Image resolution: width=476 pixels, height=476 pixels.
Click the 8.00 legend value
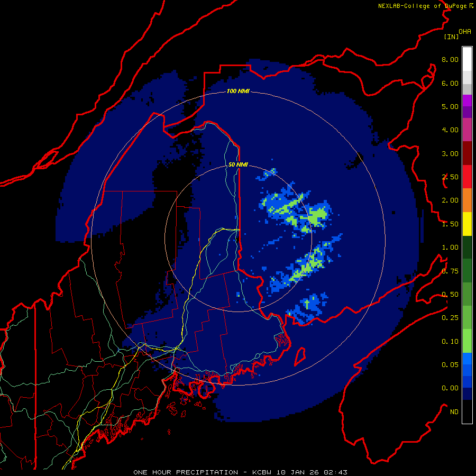tap(450, 59)
